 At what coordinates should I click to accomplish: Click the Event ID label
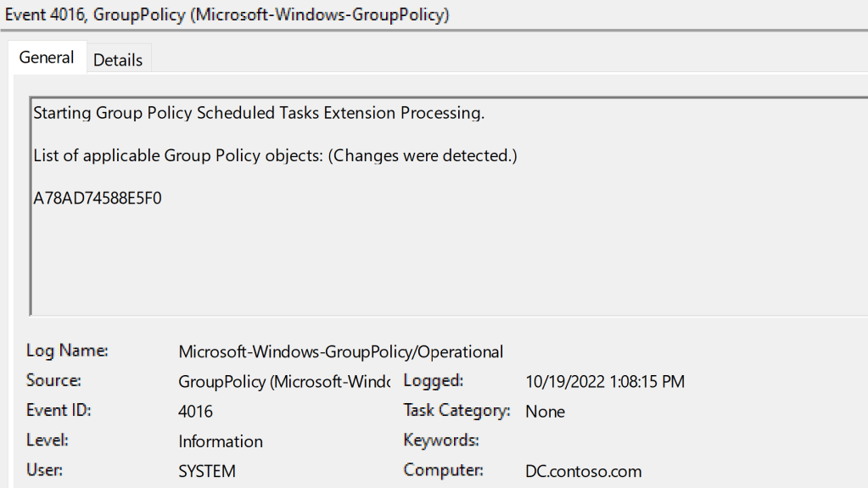(x=59, y=411)
